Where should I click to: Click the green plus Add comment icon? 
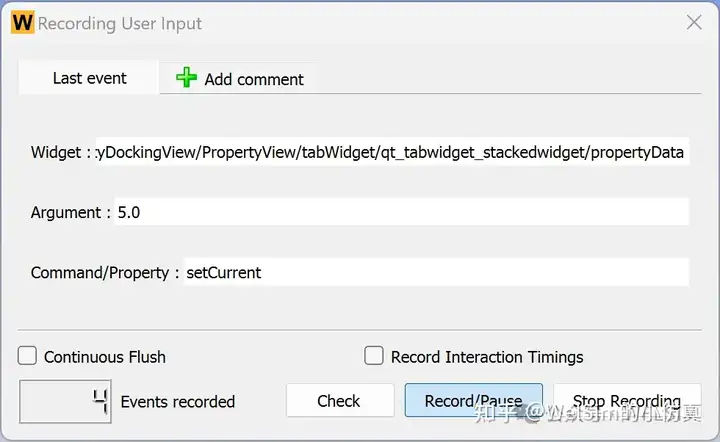click(x=186, y=78)
